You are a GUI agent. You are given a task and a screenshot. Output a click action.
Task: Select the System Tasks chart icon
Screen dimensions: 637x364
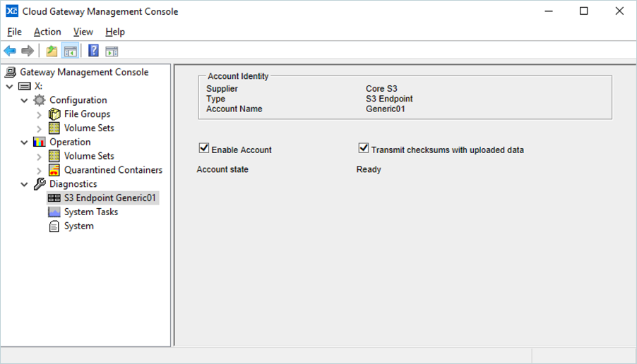click(x=54, y=212)
